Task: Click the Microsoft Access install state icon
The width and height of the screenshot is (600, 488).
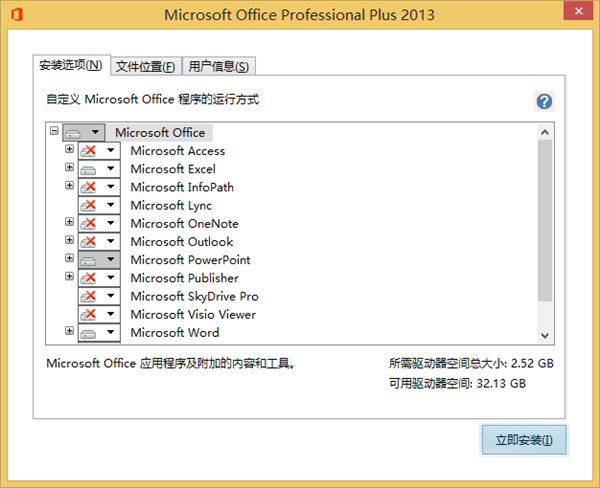Action: pyautogui.click(x=88, y=151)
